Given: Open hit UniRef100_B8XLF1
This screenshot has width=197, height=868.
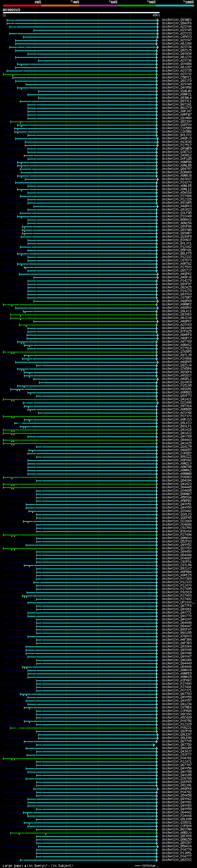Looking at the screenshot, I should [177, 426].
